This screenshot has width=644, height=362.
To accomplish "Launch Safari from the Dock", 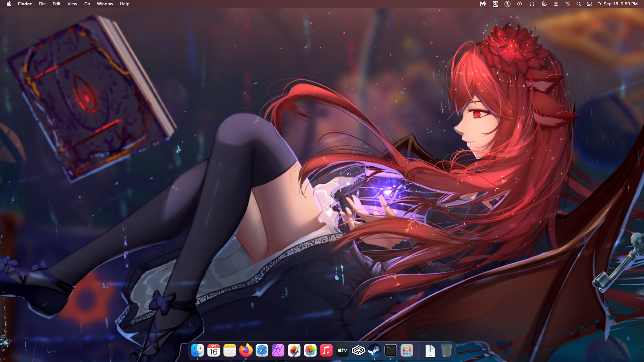I will coord(262,351).
